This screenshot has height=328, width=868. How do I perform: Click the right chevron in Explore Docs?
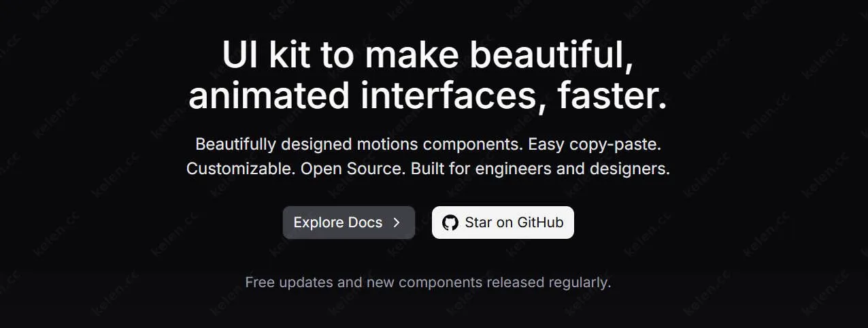[x=397, y=223]
